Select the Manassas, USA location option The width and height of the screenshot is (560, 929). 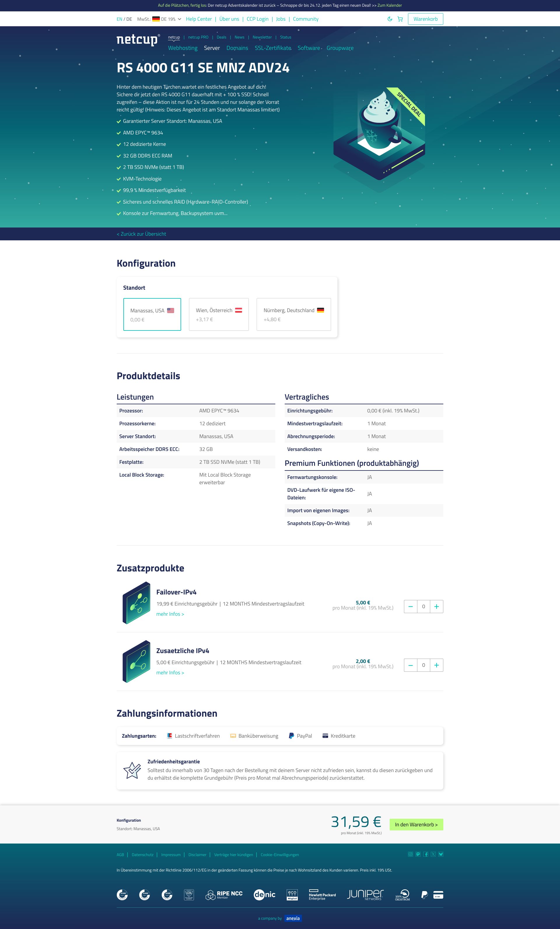coord(152,314)
